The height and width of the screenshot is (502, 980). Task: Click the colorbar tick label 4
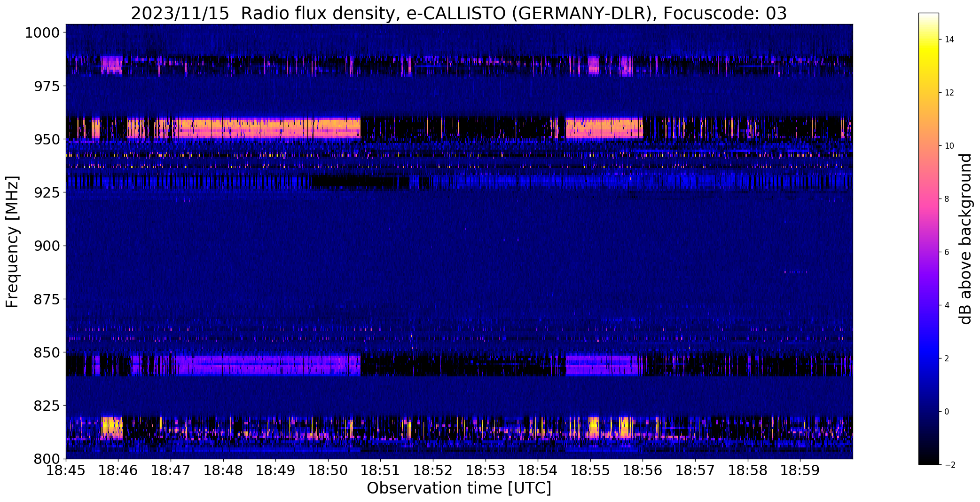[947, 305]
